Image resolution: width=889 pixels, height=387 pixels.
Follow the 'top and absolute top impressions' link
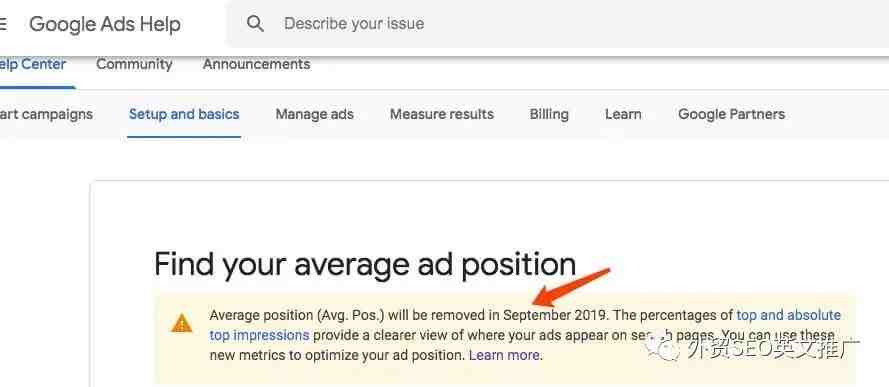point(788,315)
